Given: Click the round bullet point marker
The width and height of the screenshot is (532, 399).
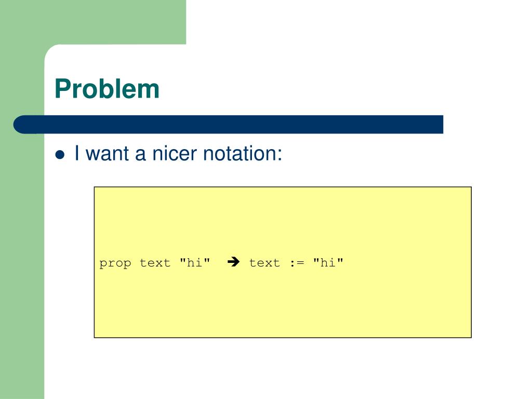Looking at the screenshot, I should (60, 155).
